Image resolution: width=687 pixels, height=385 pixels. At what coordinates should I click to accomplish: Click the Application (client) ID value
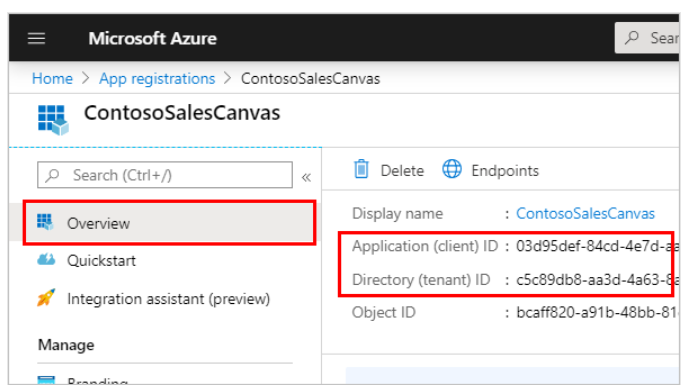tap(598, 246)
